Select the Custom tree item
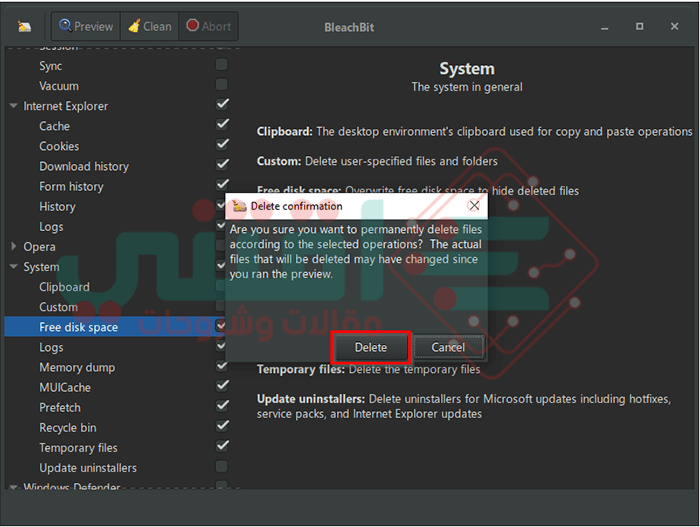This screenshot has width=700, height=527. (58, 307)
